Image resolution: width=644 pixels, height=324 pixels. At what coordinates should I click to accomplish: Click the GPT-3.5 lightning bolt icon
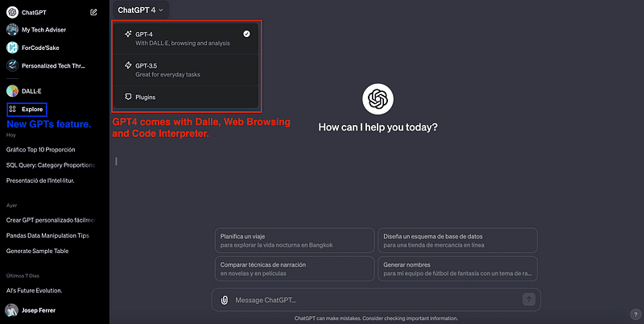coord(128,65)
